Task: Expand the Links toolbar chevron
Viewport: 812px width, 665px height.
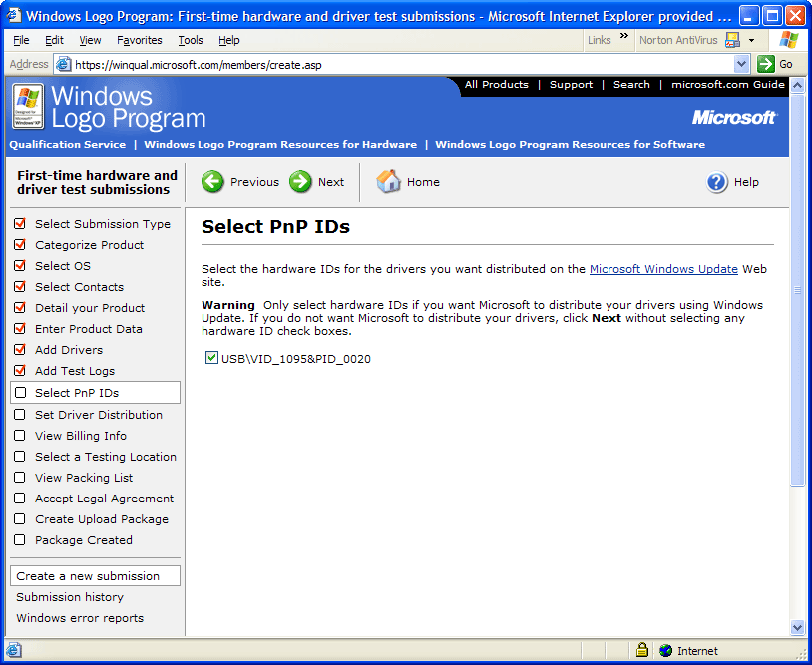Action: [x=624, y=36]
